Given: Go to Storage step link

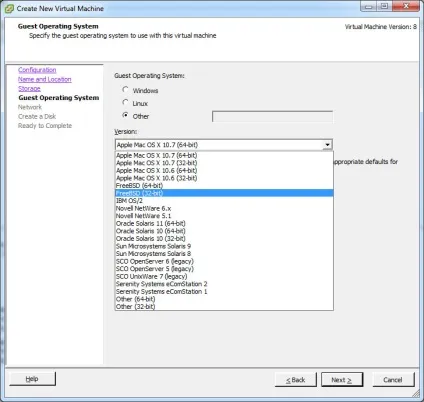Looking at the screenshot, I should (29, 88).
